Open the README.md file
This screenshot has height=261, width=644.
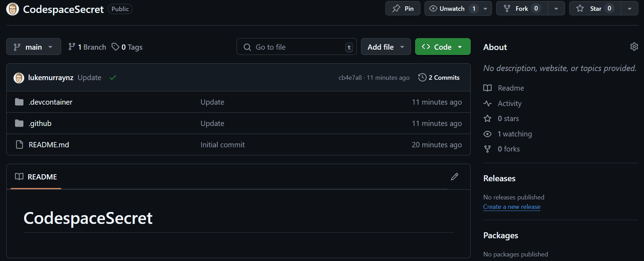(x=49, y=145)
